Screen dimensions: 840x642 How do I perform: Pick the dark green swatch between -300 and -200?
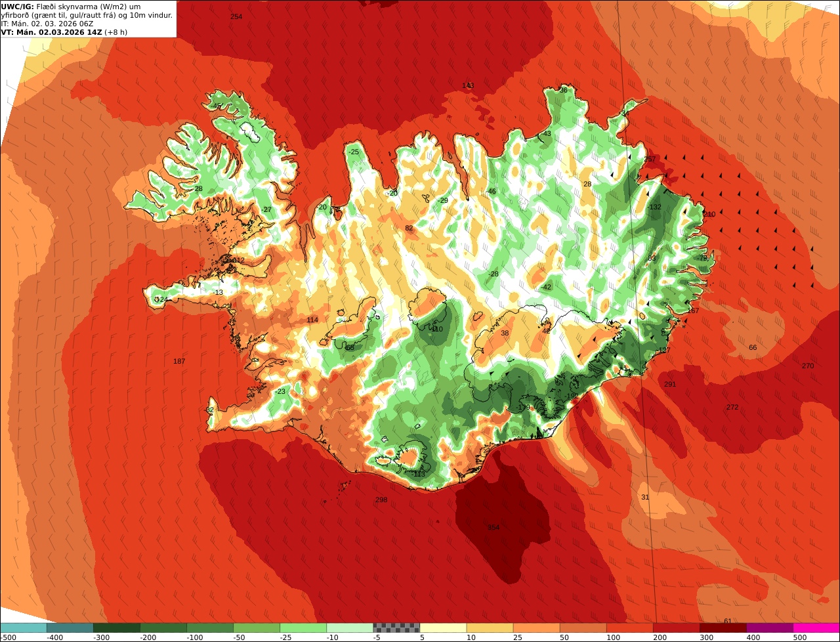(116, 628)
